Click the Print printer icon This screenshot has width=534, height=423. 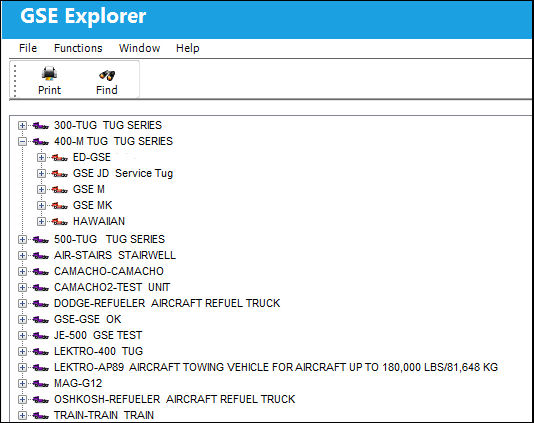[x=49, y=73]
